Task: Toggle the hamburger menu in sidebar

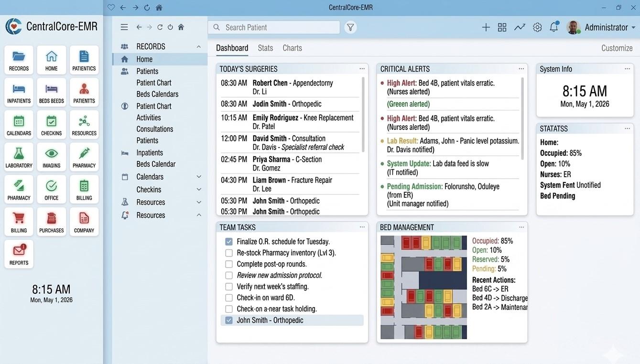Action: point(124,27)
